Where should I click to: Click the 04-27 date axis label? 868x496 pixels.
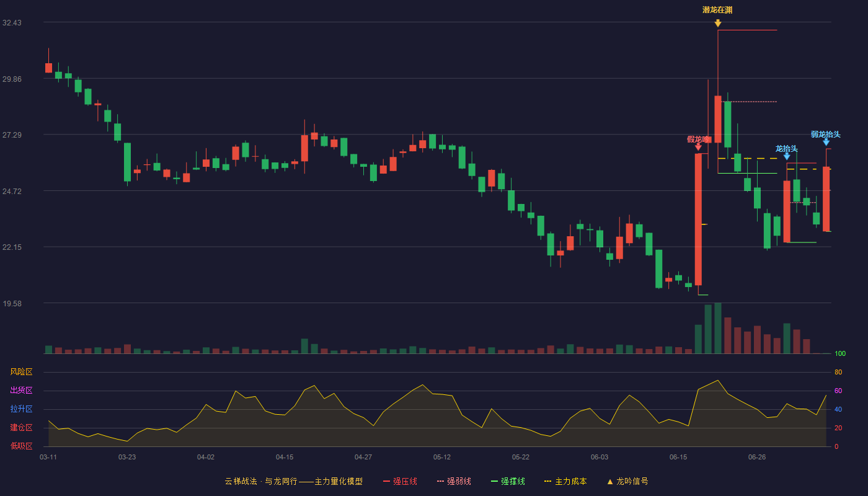pyautogui.click(x=363, y=457)
